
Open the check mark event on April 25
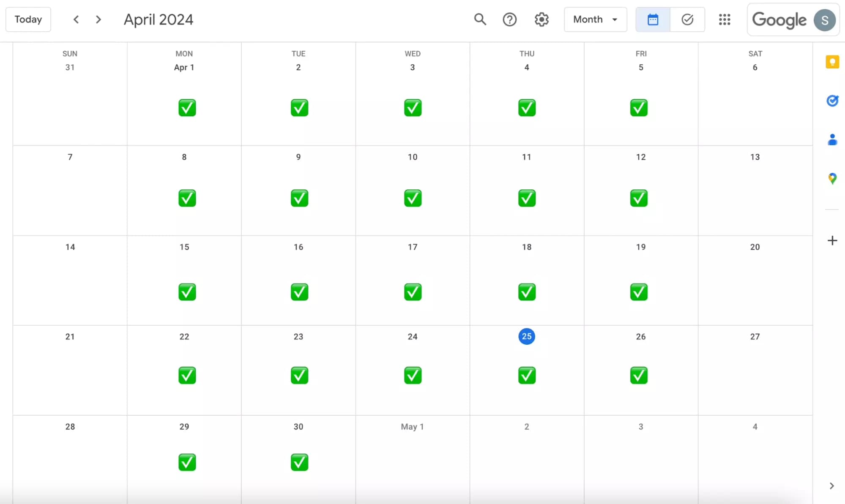pos(527,375)
